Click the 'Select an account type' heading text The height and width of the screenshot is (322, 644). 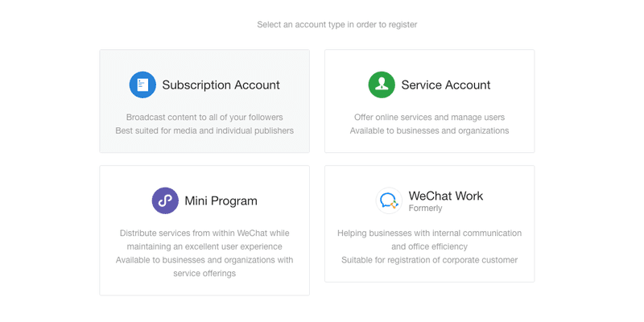coord(336,25)
